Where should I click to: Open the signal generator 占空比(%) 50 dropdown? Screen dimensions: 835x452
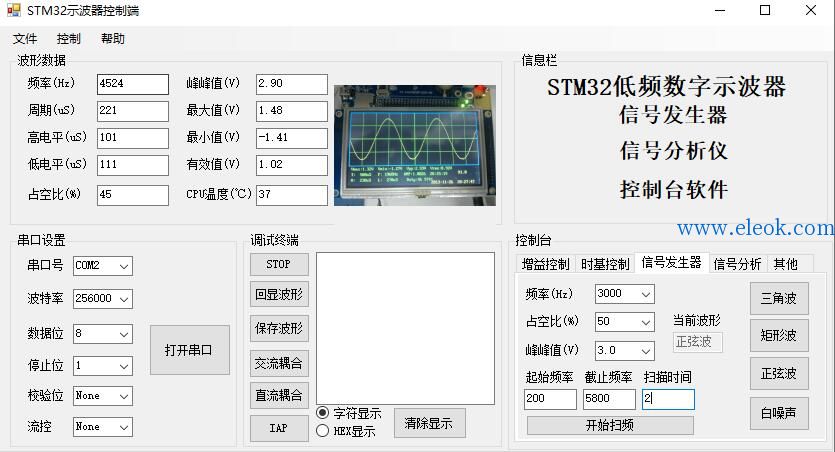tap(645, 322)
